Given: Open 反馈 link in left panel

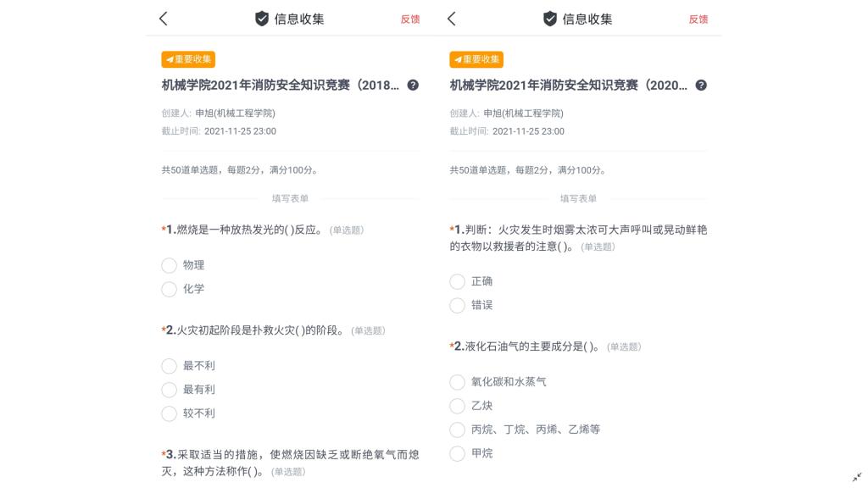Looking at the screenshot, I should (410, 19).
